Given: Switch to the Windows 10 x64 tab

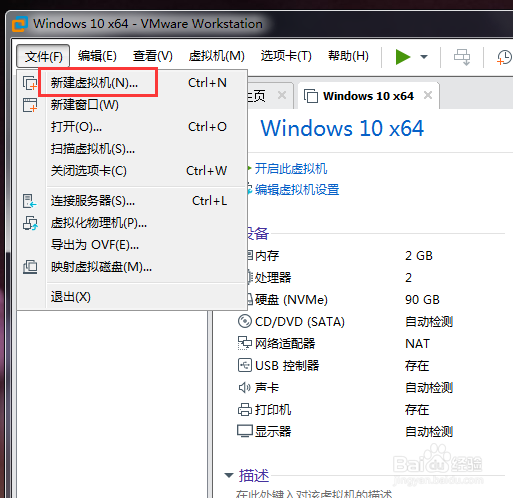Looking at the screenshot, I should (368, 96).
